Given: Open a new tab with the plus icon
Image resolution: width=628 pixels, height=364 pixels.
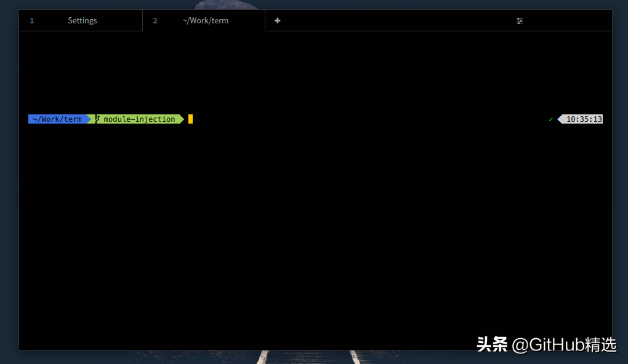Looking at the screenshot, I should pos(277,20).
